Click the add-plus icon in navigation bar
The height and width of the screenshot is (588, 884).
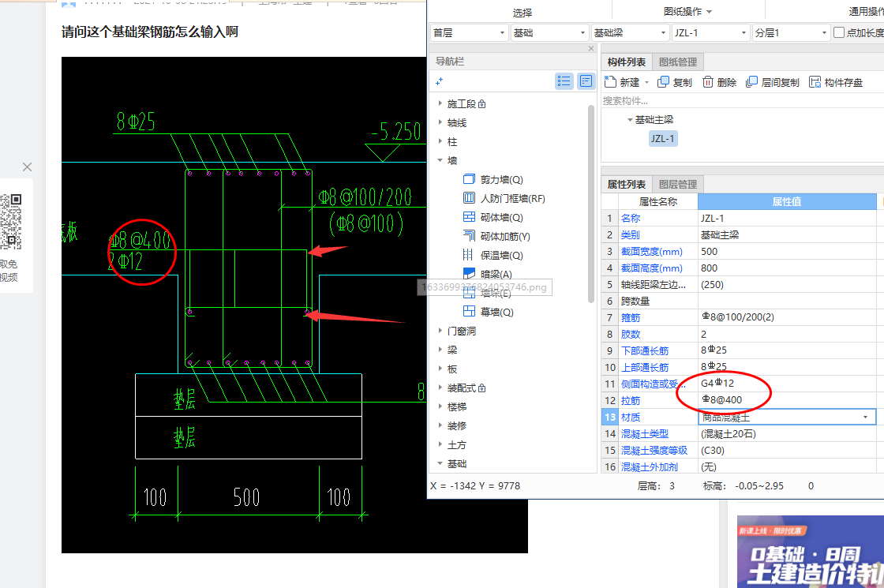click(x=440, y=82)
